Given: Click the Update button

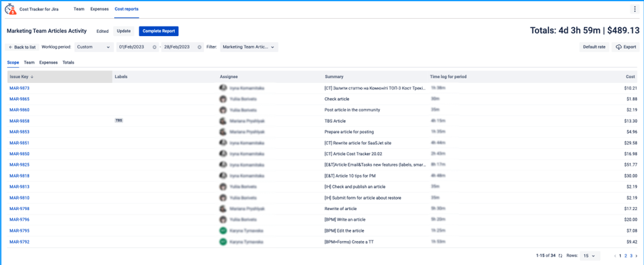Looking at the screenshot, I should click(x=124, y=31).
